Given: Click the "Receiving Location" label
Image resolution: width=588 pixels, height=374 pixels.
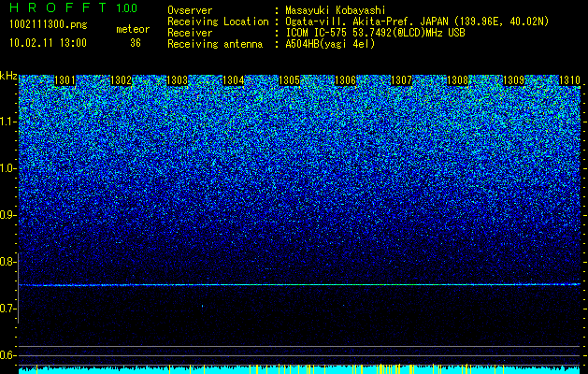Looking at the screenshot, I should tap(218, 22).
